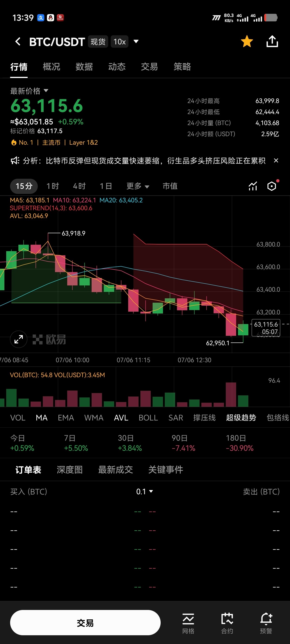Screen dimensions: 290x644
Task: Open 网格 grid trading icon
Action: coord(188,623)
